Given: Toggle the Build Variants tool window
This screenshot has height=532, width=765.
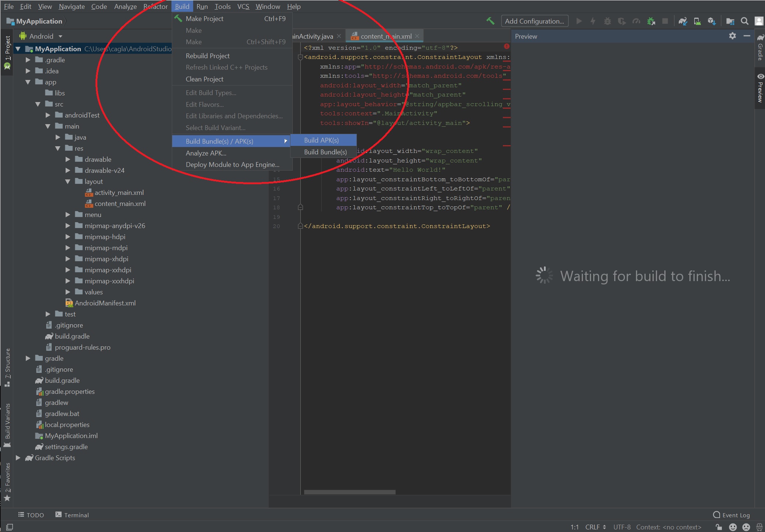Looking at the screenshot, I should point(7,424).
